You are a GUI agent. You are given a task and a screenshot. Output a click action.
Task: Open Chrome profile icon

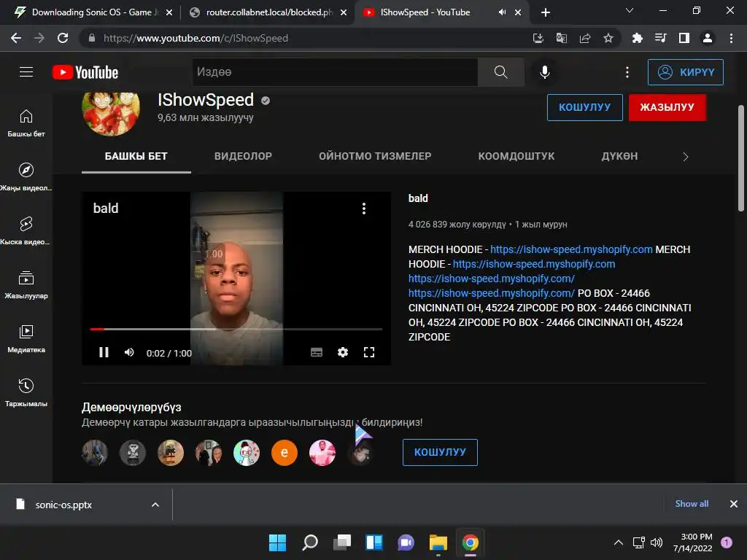click(x=708, y=38)
